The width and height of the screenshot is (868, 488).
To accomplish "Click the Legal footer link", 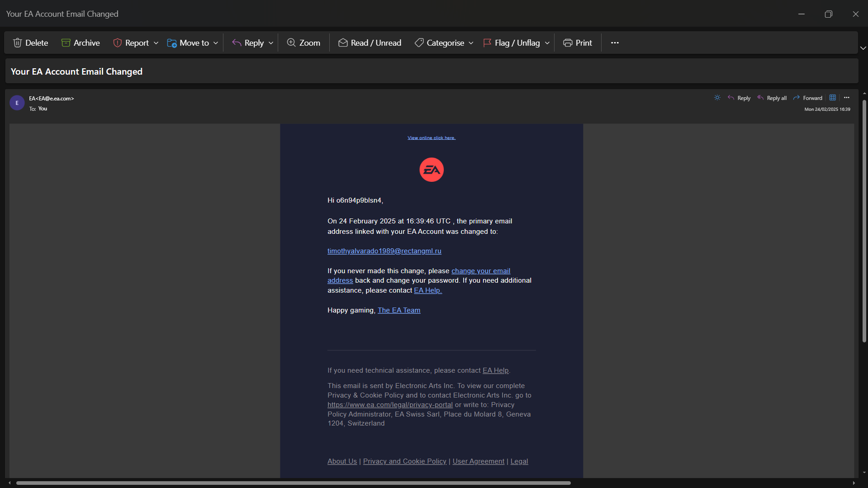I will (x=519, y=461).
